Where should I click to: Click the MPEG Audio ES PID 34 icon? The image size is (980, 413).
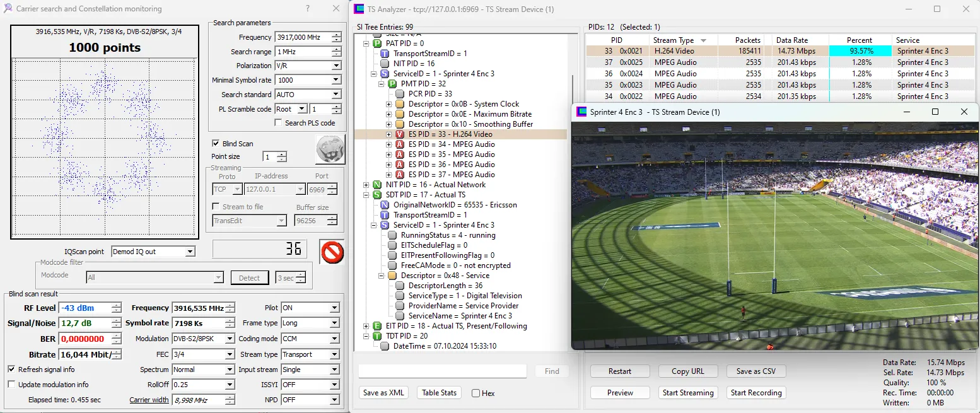pyautogui.click(x=400, y=144)
